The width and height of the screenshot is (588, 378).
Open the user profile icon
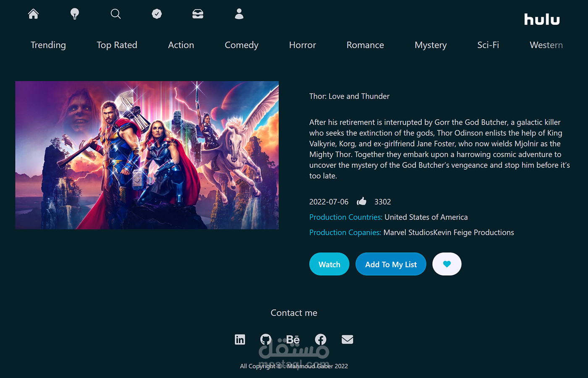tap(239, 14)
